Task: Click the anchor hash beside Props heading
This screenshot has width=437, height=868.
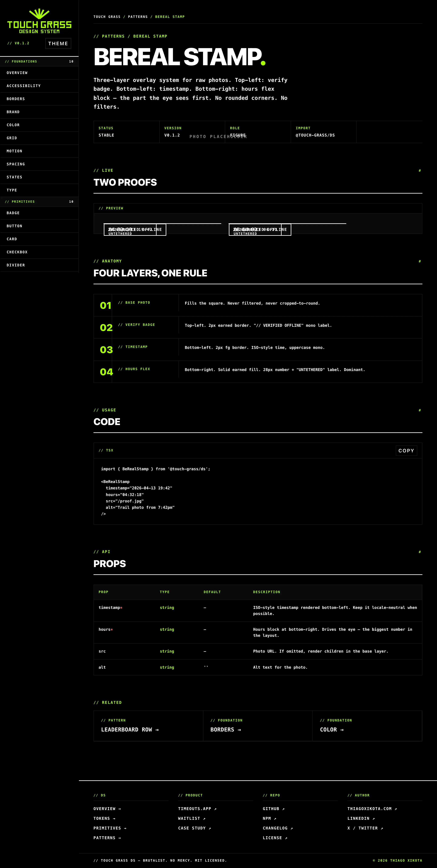Action: [x=420, y=552]
